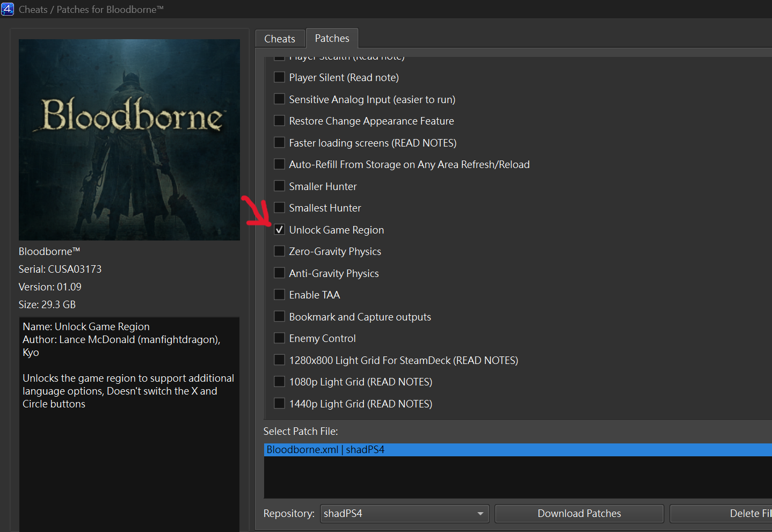Switch to the Cheats tab
The image size is (772, 532).
280,39
